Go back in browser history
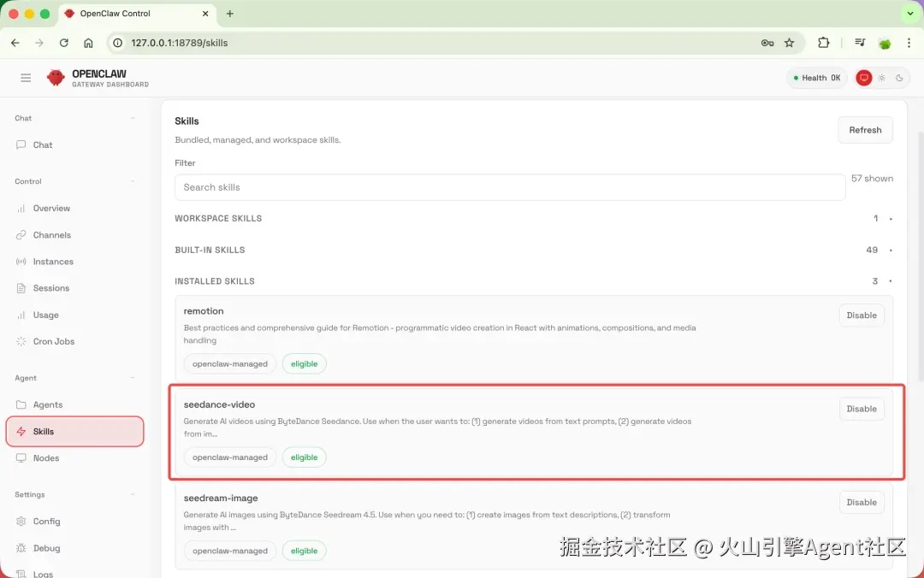Viewport: 924px width, 578px height. click(x=15, y=43)
